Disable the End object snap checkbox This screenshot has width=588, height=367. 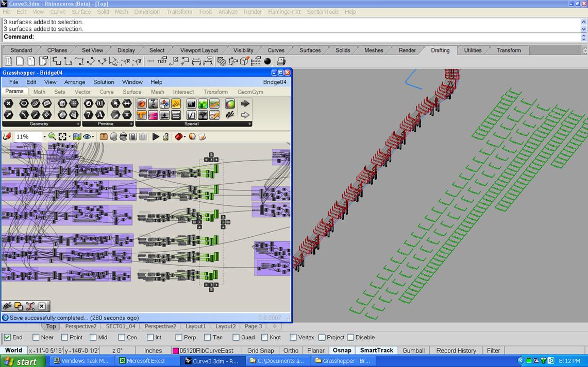tap(7, 338)
